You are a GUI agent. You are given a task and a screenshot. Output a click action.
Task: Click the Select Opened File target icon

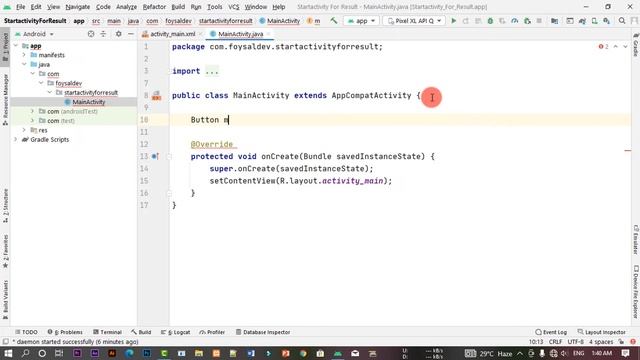(x=91, y=34)
